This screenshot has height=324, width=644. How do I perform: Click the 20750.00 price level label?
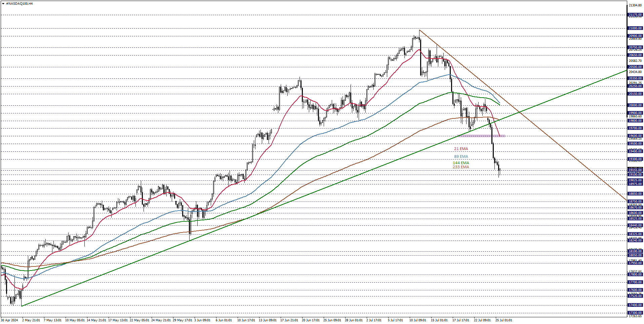point(635,47)
